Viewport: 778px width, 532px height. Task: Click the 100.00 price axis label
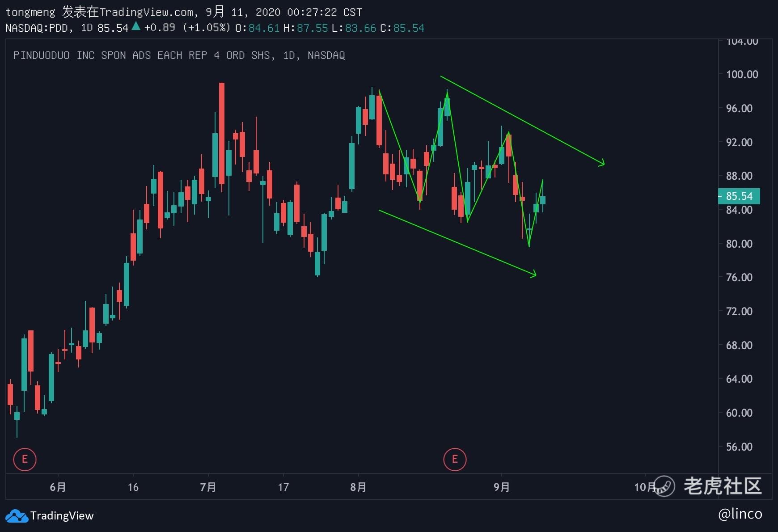pyautogui.click(x=742, y=74)
